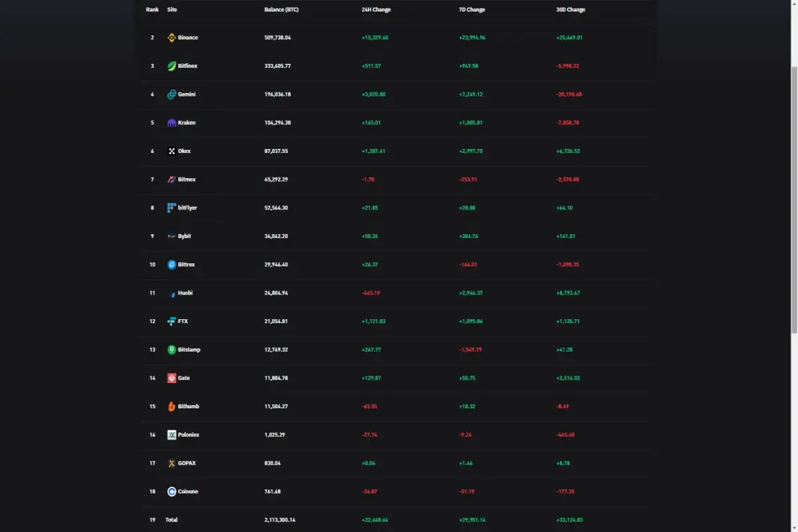Click the Okex logo icon
Viewport: 798px width, 532px height.
tap(172, 152)
